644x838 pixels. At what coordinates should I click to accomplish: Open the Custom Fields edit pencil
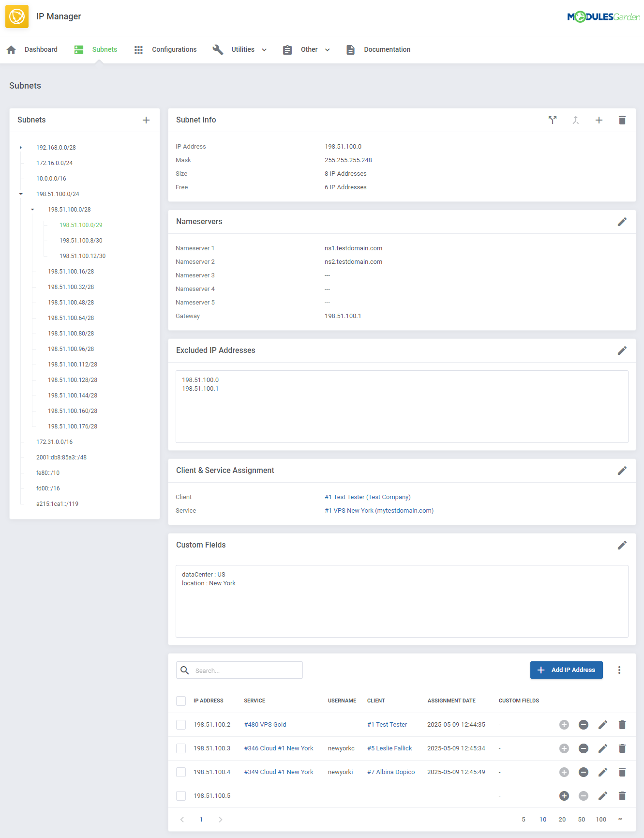coord(622,545)
